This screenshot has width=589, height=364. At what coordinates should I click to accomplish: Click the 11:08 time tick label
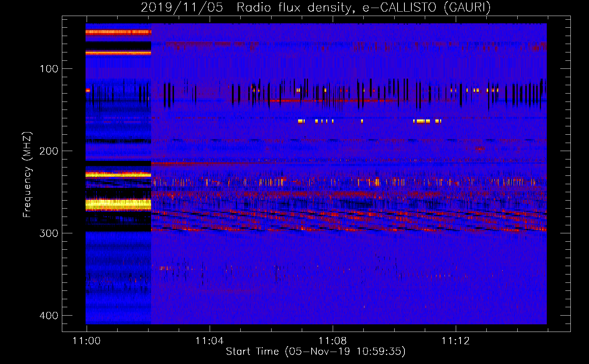click(332, 341)
